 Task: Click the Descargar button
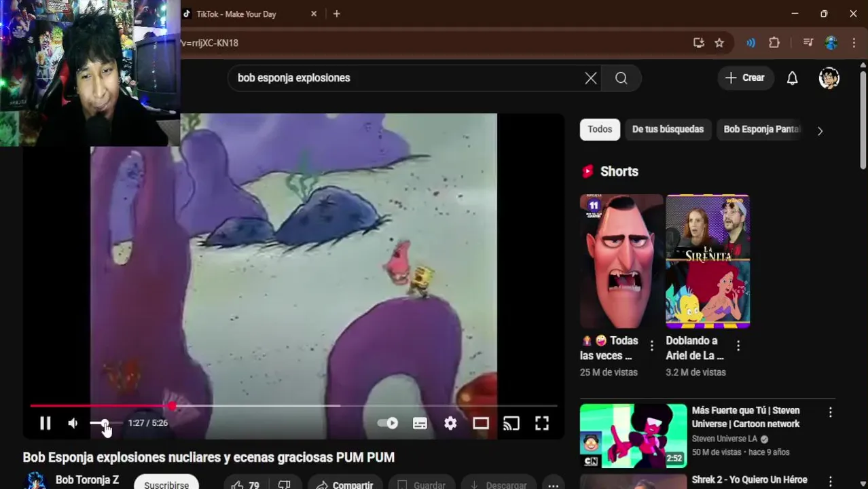tap(498, 484)
